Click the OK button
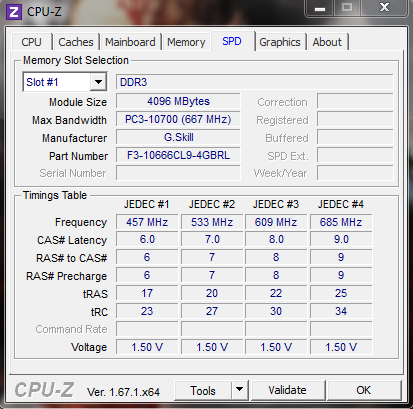This screenshot has height=409, width=413. [x=364, y=390]
